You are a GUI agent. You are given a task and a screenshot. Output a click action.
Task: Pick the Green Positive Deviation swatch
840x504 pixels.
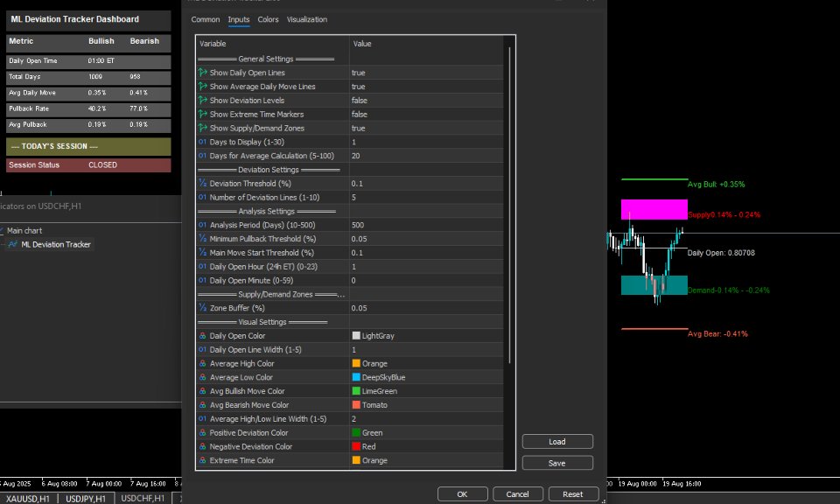[356, 433]
